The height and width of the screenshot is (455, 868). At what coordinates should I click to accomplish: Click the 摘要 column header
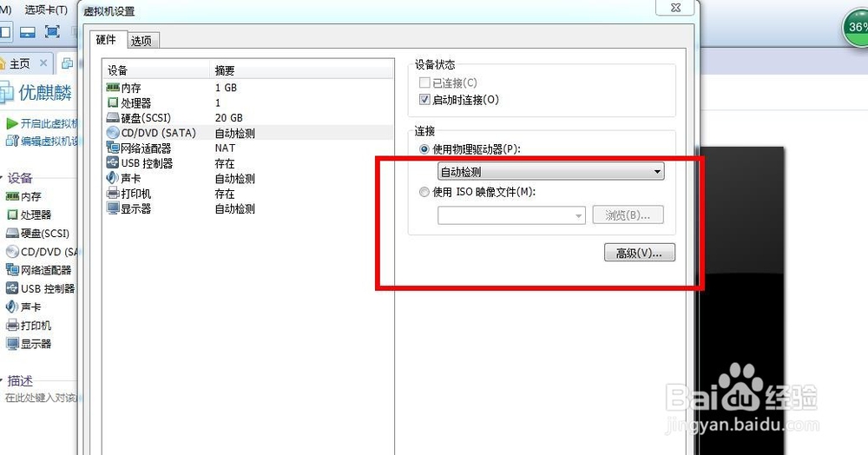click(302, 70)
